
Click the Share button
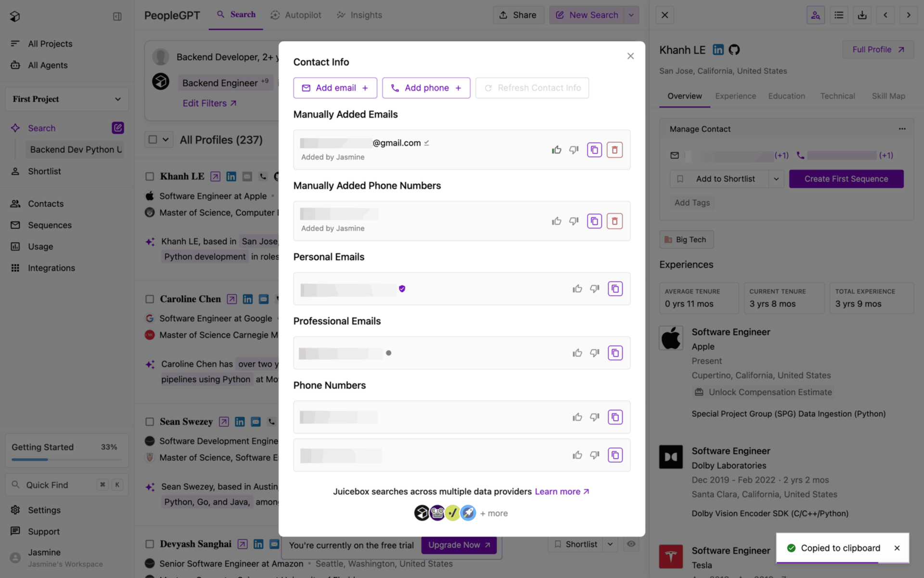pos(518,15)
